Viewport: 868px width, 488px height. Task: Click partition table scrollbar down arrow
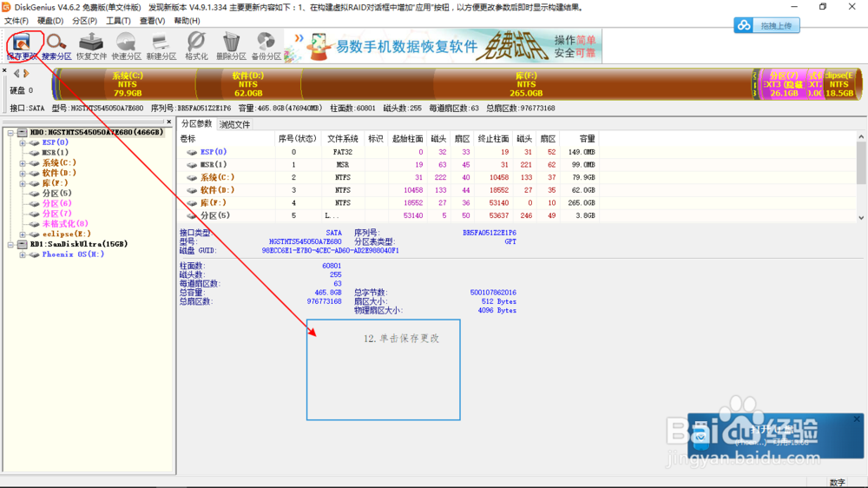861,218
